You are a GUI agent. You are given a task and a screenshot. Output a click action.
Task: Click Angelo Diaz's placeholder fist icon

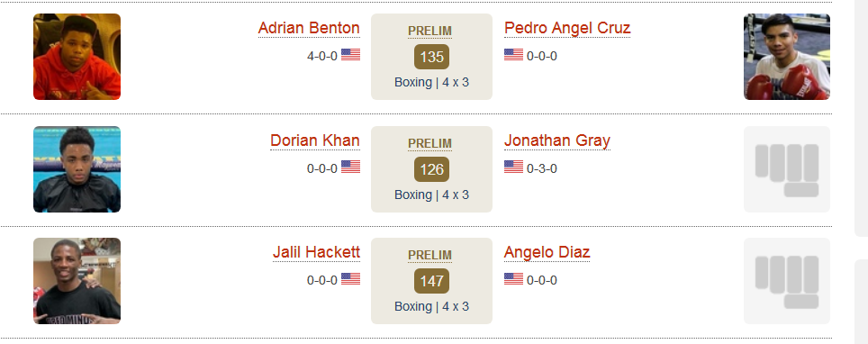point(787,281)
